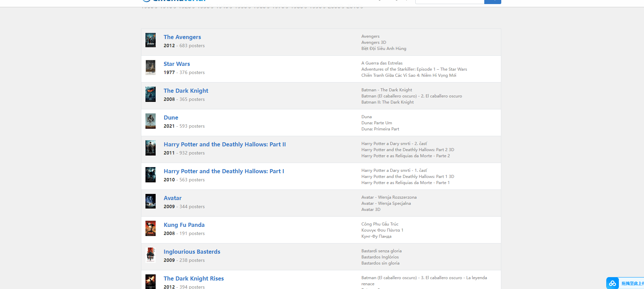Open Deathly Hallows Part I poster thumbnail
Screen dimensions: 644x289
(x=151, y=175)
